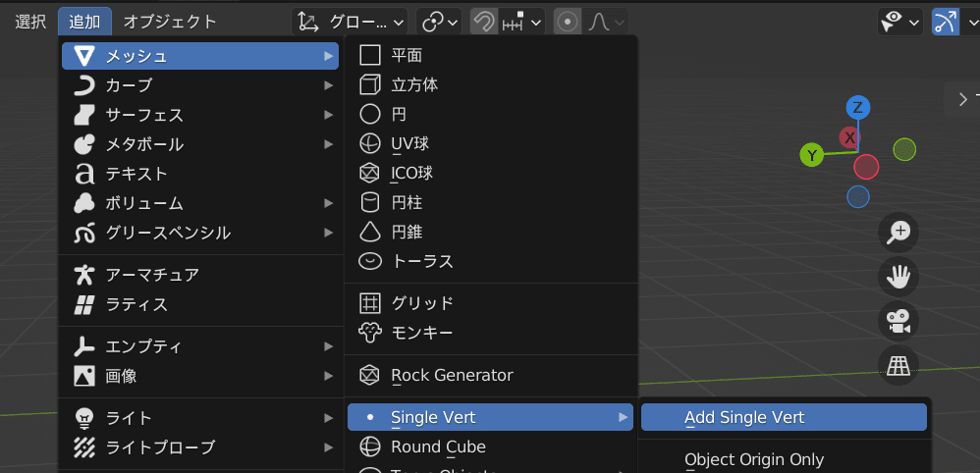The width and height of the screenshot is (980, 473).
Task: Toggle perspective/orthographic grid button
Action: pos(898,365)
